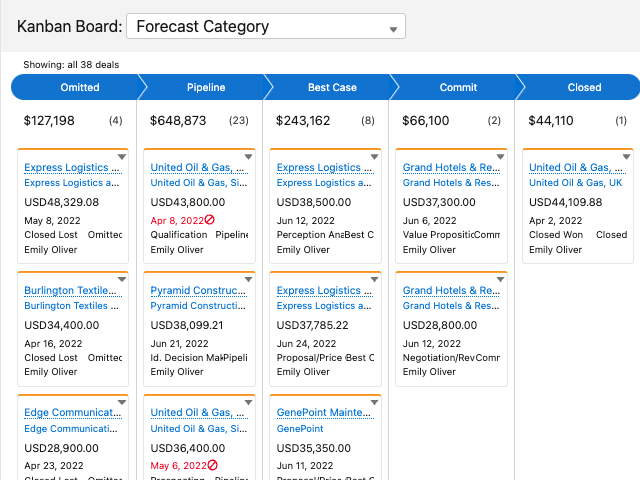640x480 pixels.
Task: Select the Omitted stage header
Action: click(x=80, y=87)
